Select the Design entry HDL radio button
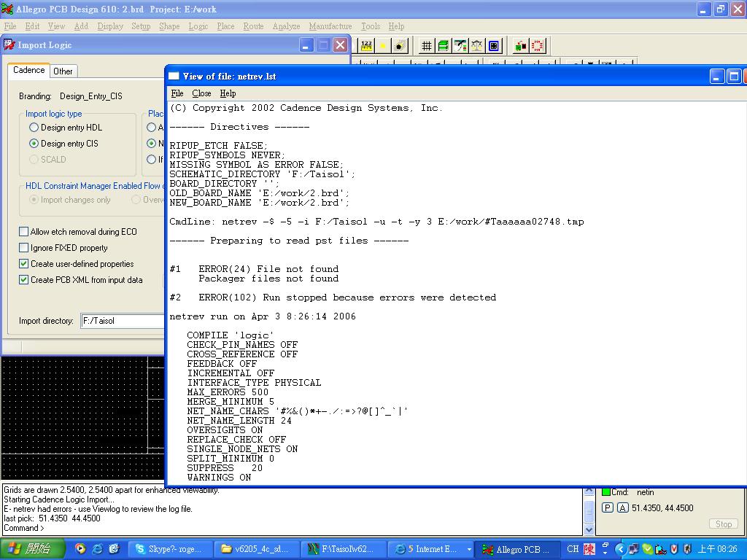 [x=34, y=128]
